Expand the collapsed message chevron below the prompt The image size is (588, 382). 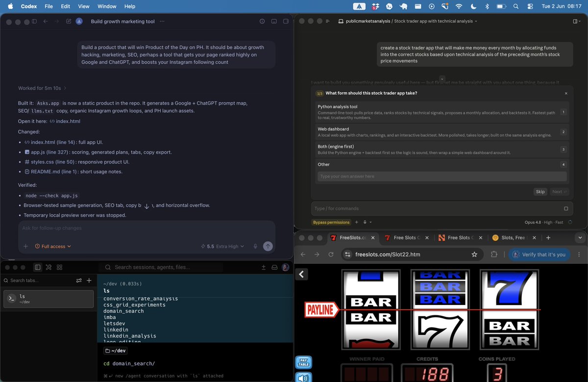coord(442,78)
